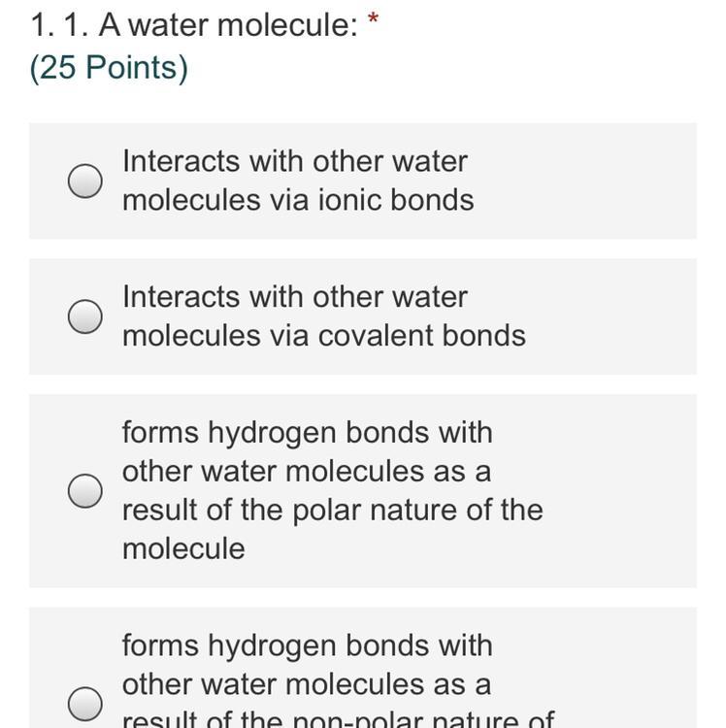
Task: Click the lone word 'molecule' ending polar option
Action: [183, 548]
